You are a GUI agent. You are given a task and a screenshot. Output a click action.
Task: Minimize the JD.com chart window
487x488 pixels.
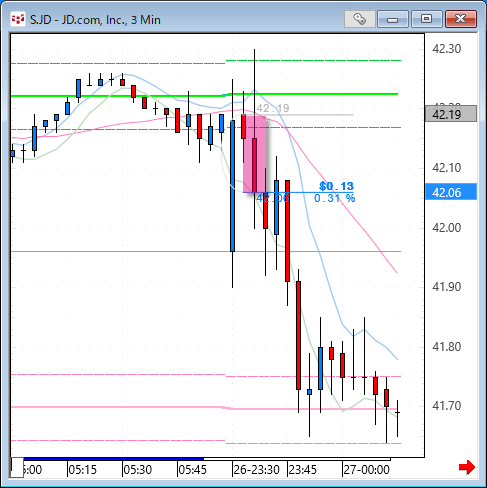click(392, 19)
